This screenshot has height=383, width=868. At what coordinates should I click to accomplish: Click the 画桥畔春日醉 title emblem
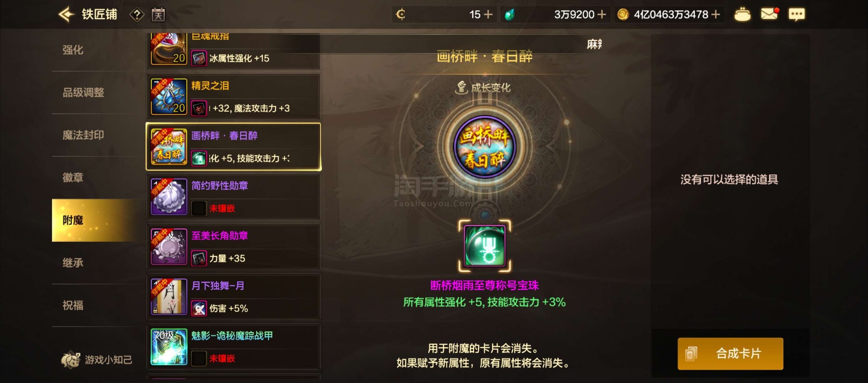pos(485,147)
